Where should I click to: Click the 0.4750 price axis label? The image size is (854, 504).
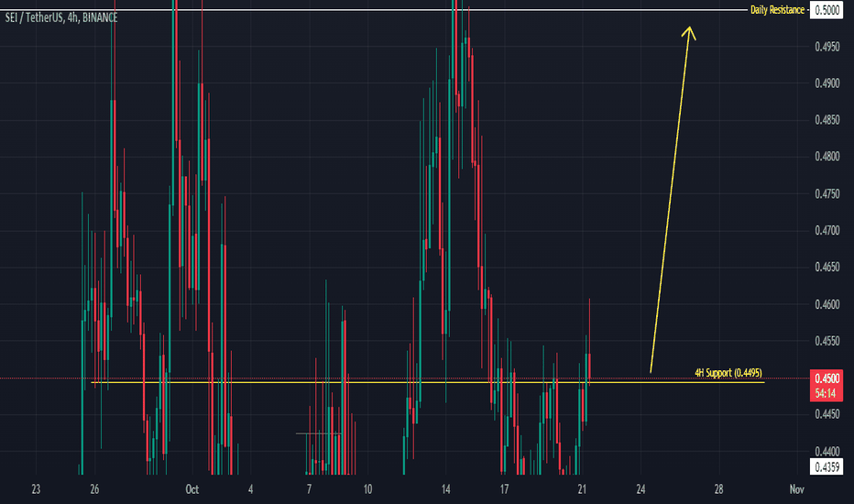[x=827, y=194]
